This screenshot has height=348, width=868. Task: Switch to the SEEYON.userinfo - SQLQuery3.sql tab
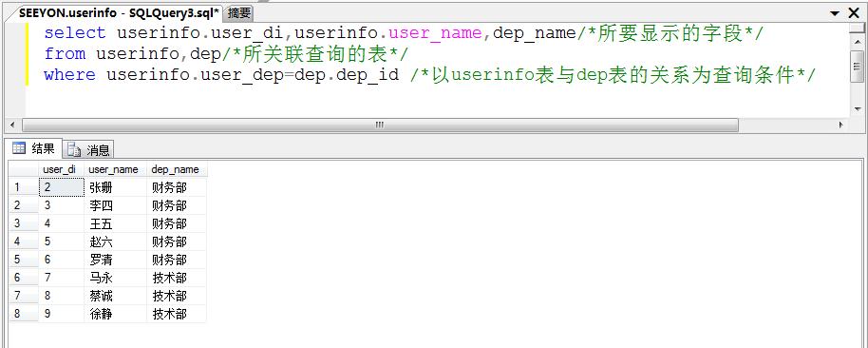(x=119, y=12)
